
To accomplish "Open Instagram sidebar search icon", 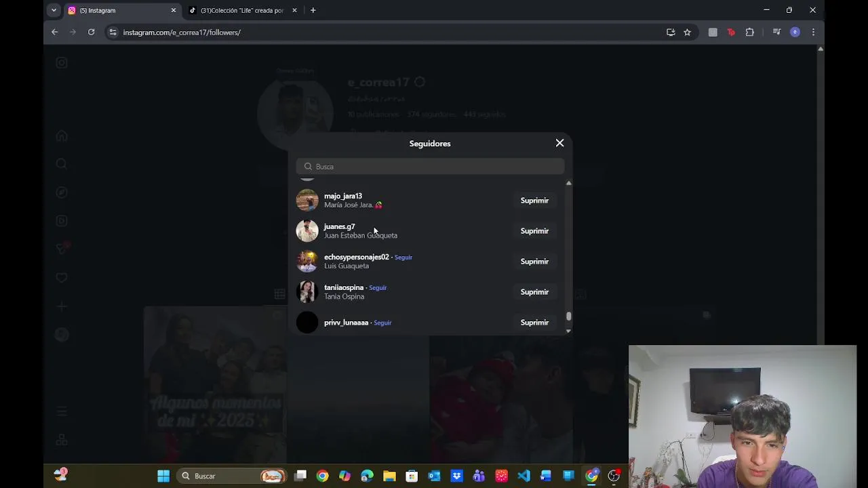I will click(62, 164).
